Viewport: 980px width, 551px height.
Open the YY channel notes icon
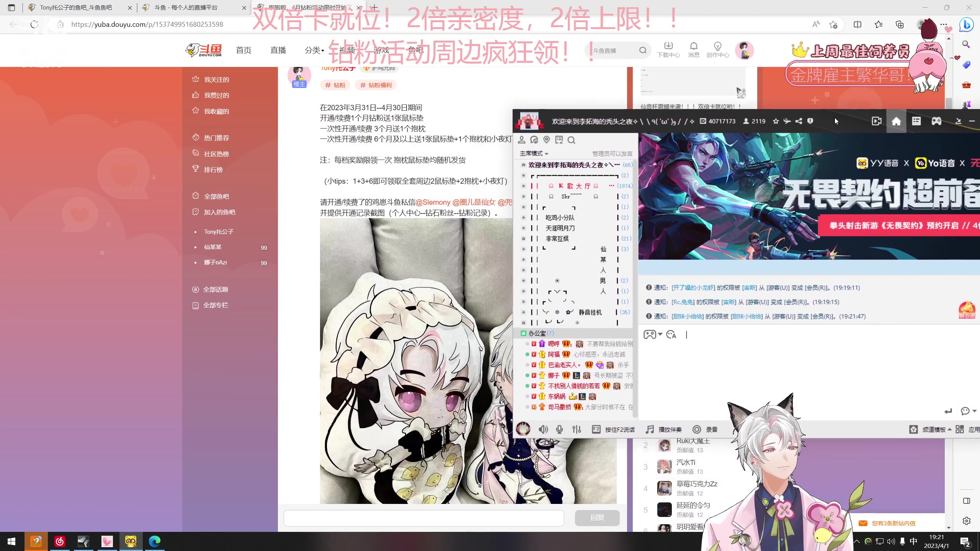pyautogui.click(x=559, y=140)
